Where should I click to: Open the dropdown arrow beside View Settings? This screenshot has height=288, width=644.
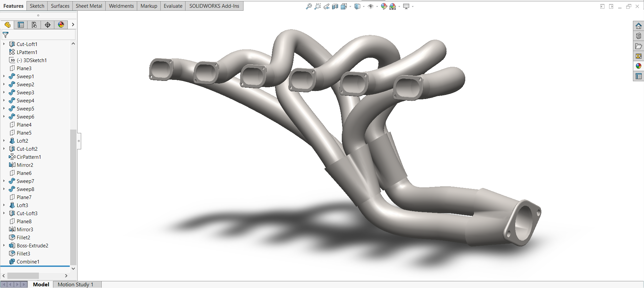[413, 6]
